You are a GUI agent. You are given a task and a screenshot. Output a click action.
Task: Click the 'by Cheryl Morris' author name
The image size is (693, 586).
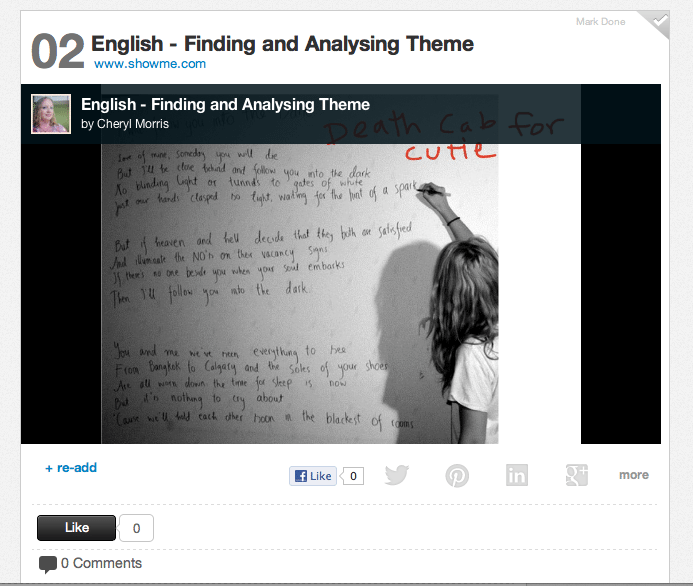125,124
